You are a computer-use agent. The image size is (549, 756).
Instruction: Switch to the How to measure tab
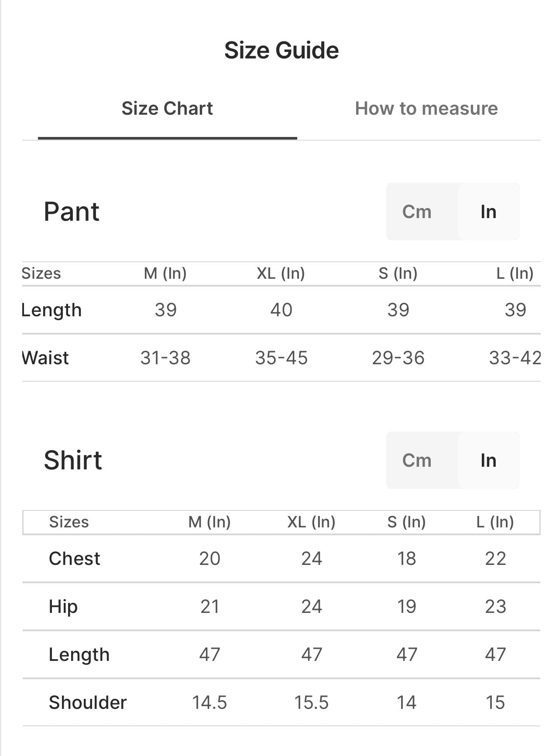[426, 108]
